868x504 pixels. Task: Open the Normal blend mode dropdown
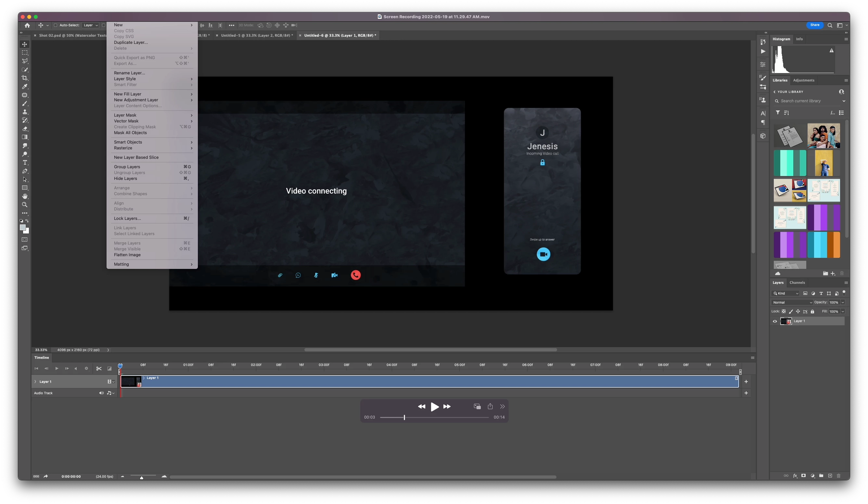point(792,302)
